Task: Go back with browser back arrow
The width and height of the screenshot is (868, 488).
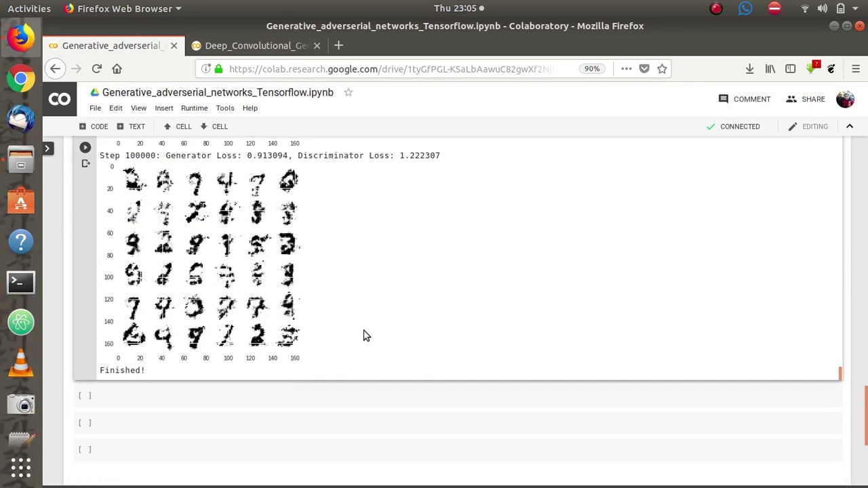Action: point(56,68)
